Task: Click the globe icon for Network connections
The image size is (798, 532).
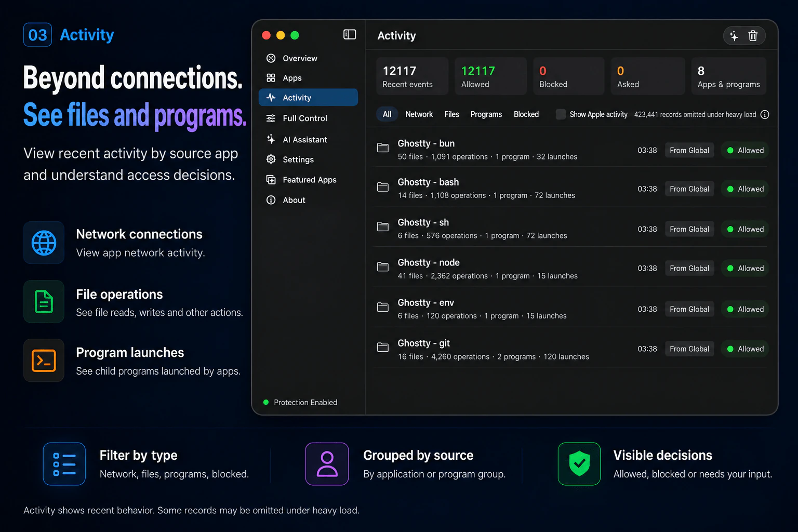Action: (44, 243)
